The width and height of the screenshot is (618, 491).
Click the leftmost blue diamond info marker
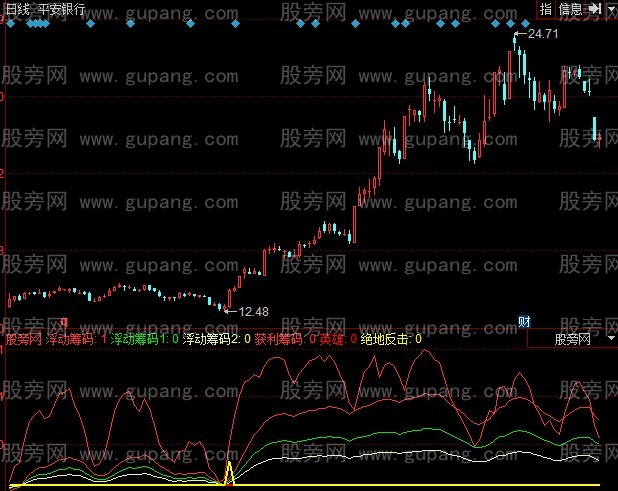click(x=11, y=23)
